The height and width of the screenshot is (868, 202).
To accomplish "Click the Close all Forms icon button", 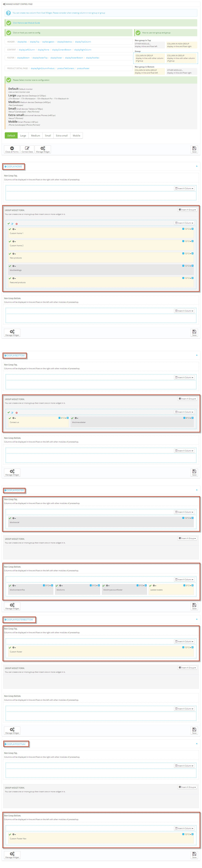I will click(x=12, y=149).
